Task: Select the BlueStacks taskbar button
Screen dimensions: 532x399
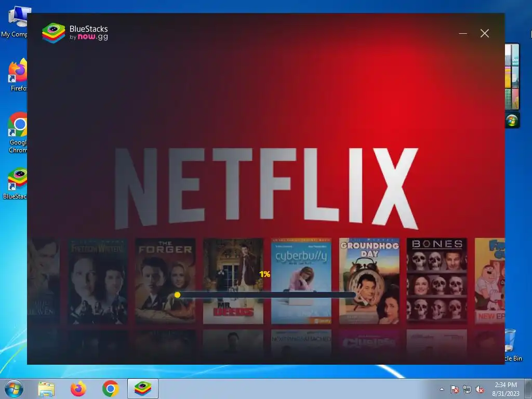Action: pos(143,389)
